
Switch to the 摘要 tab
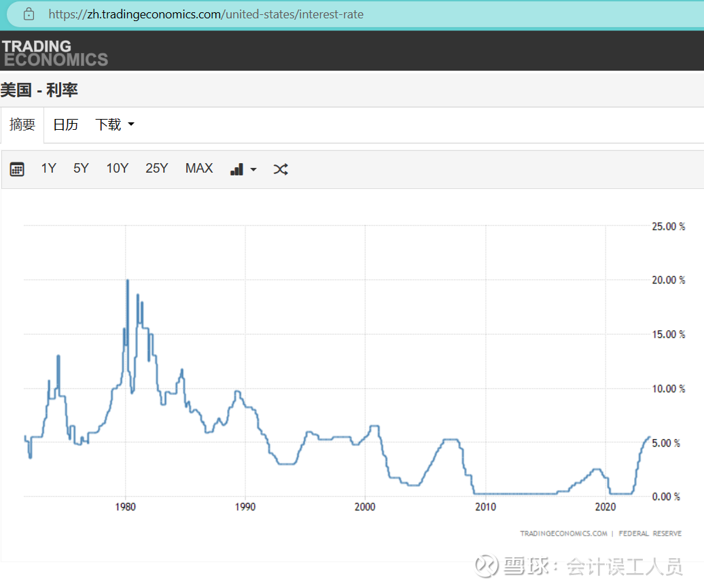22,125
